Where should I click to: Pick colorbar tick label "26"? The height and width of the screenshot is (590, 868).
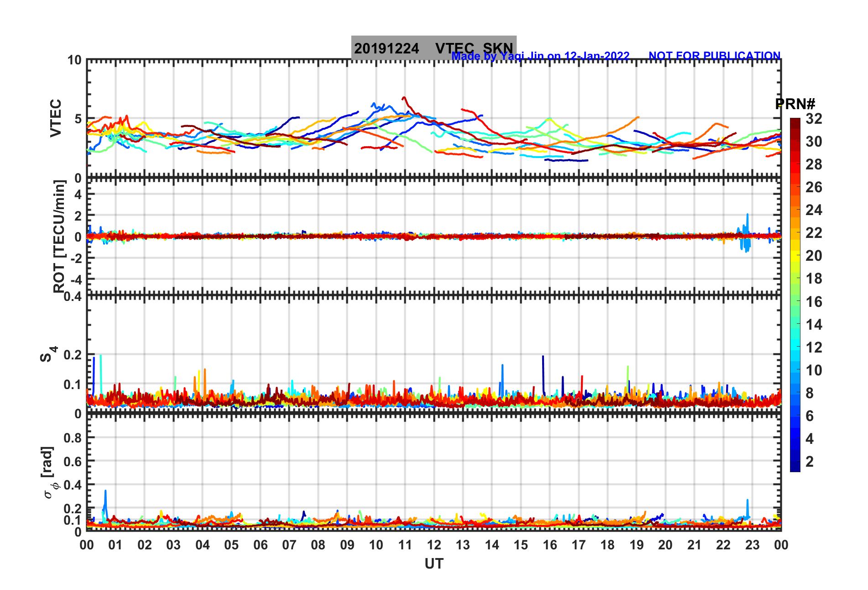click(814, 187)
